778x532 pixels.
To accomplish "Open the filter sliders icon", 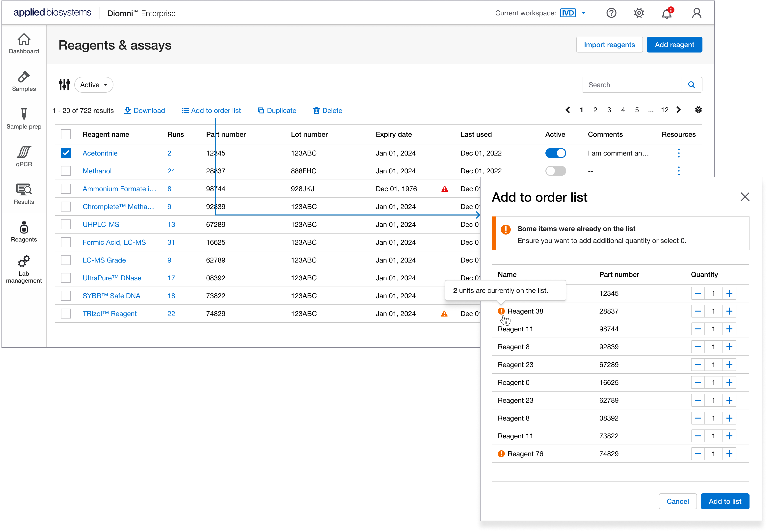I will point(64,85).
